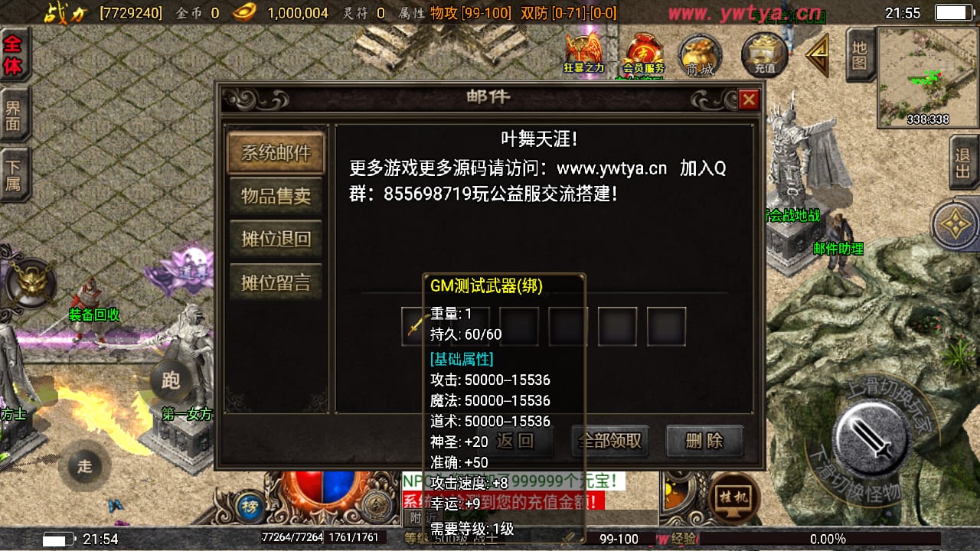Click the 删除 delete mail button
This screenshot has height=551, width=980.
tap(704, 442)
